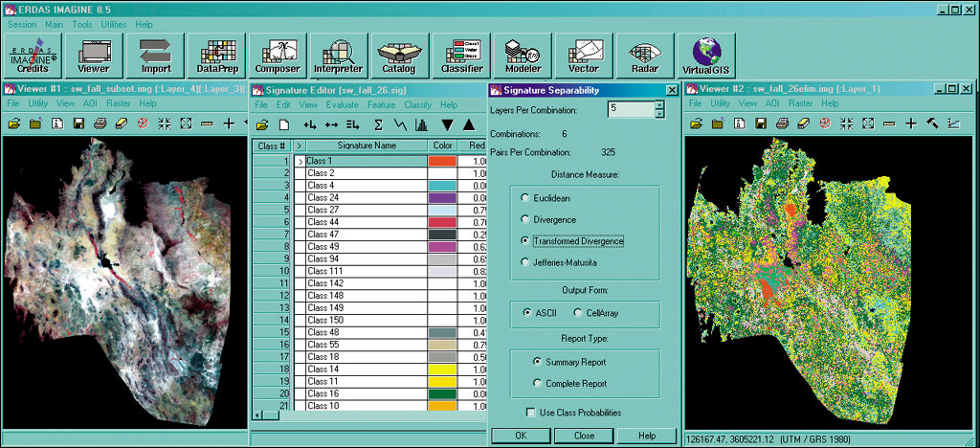Screen dimensions: 980x448
Task: Open the IMAGINE Credits panel icon
Action: pyautogui.click(x=33, y=56)
